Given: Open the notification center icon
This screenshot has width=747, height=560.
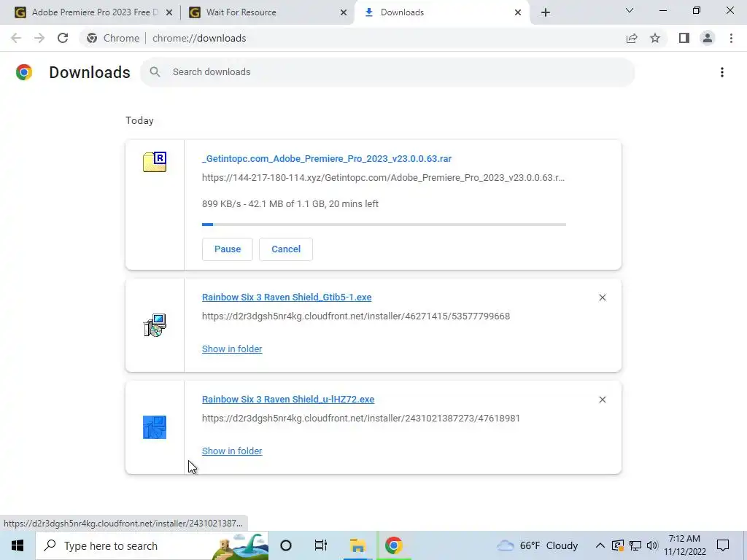Looking at the screenshot, I should click(723, 545).
